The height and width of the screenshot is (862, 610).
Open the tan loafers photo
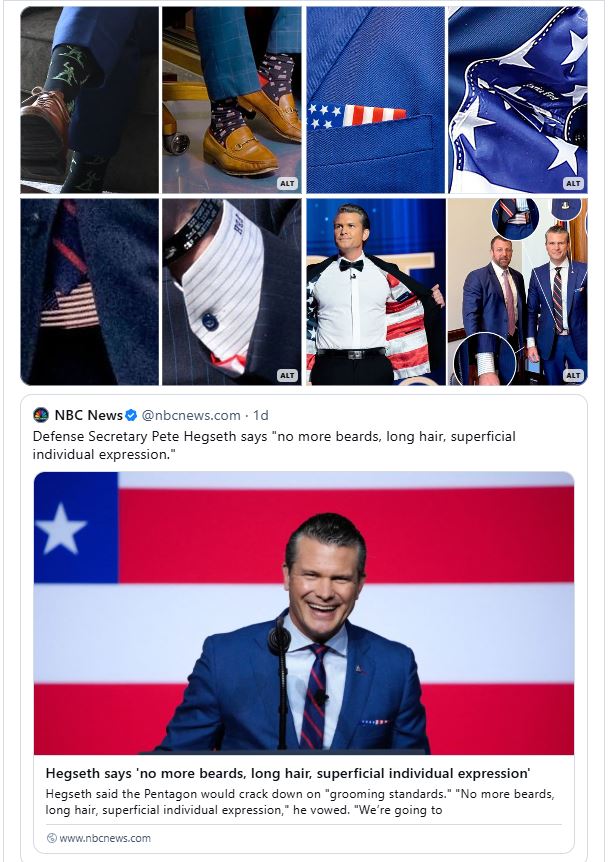pos(231,99)
